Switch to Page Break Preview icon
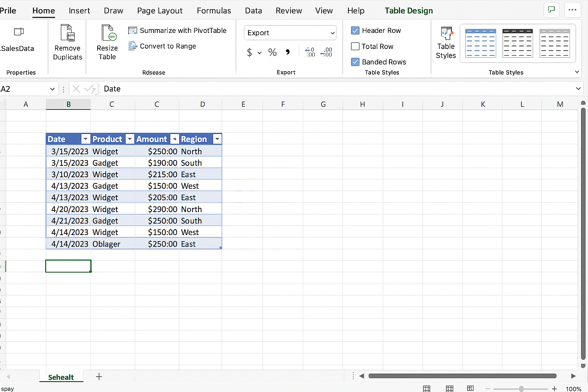The width and height of the screenshot is (588, 392). tap(470, 389)
